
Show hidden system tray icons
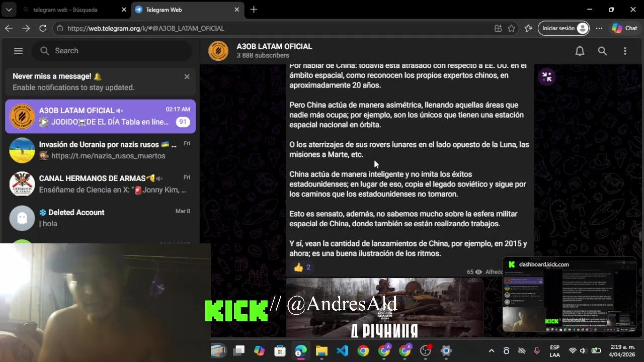point(492,351)
